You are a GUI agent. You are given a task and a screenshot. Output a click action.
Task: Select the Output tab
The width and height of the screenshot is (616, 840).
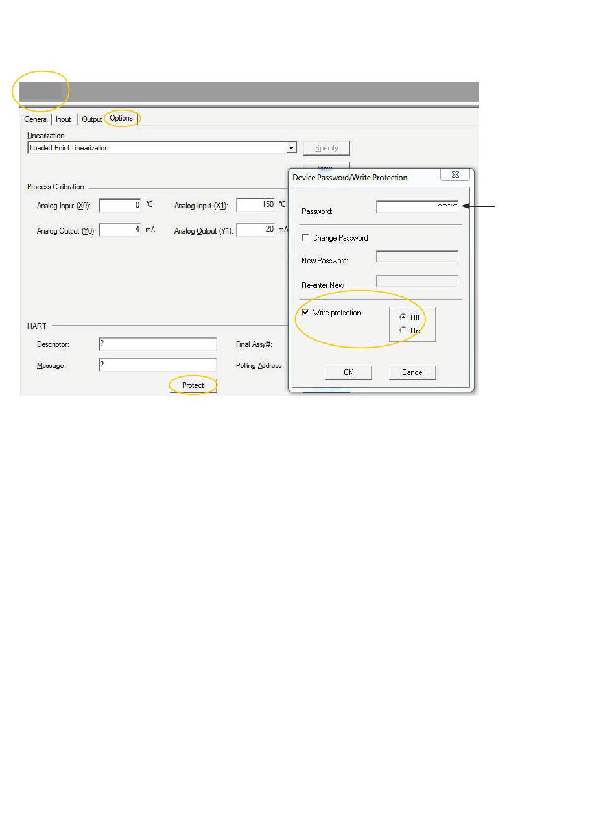[x=91, y=119]
